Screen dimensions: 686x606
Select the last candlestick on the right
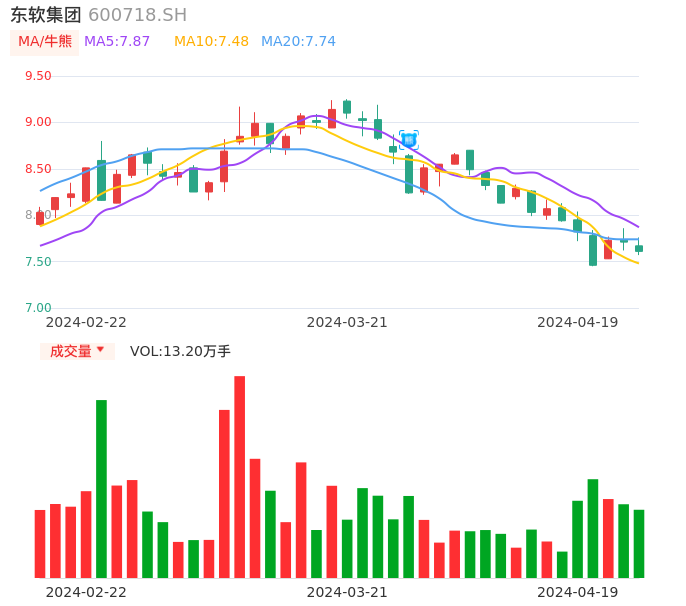pos(639,248)
